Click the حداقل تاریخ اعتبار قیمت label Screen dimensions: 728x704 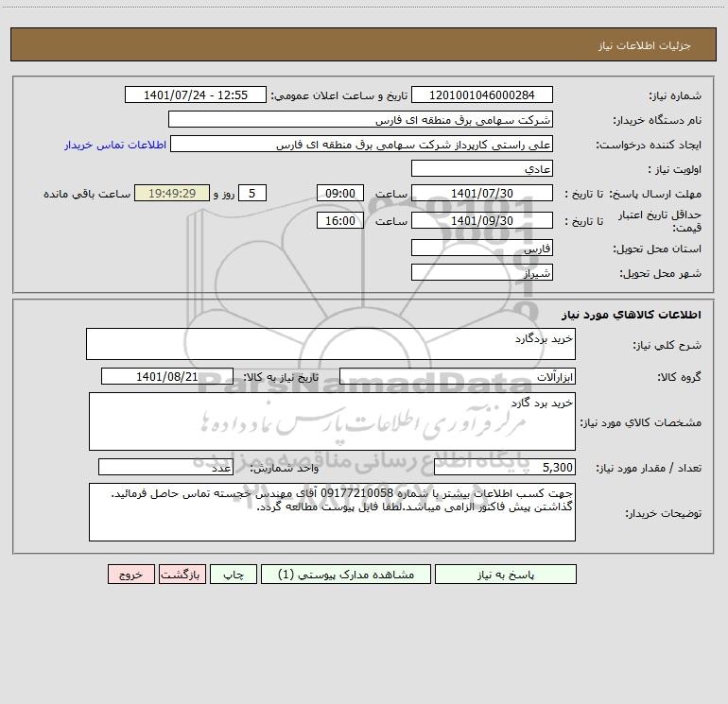(x=660, y=221)
